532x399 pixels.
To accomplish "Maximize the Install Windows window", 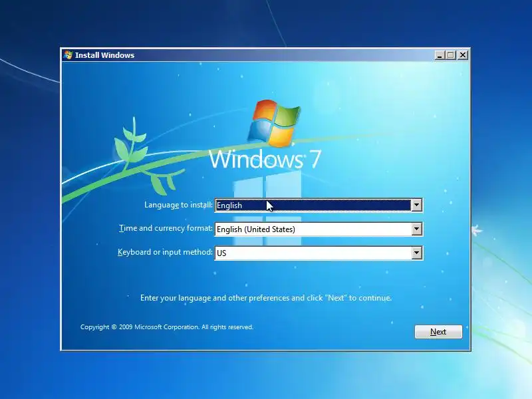I will (451, 55).
